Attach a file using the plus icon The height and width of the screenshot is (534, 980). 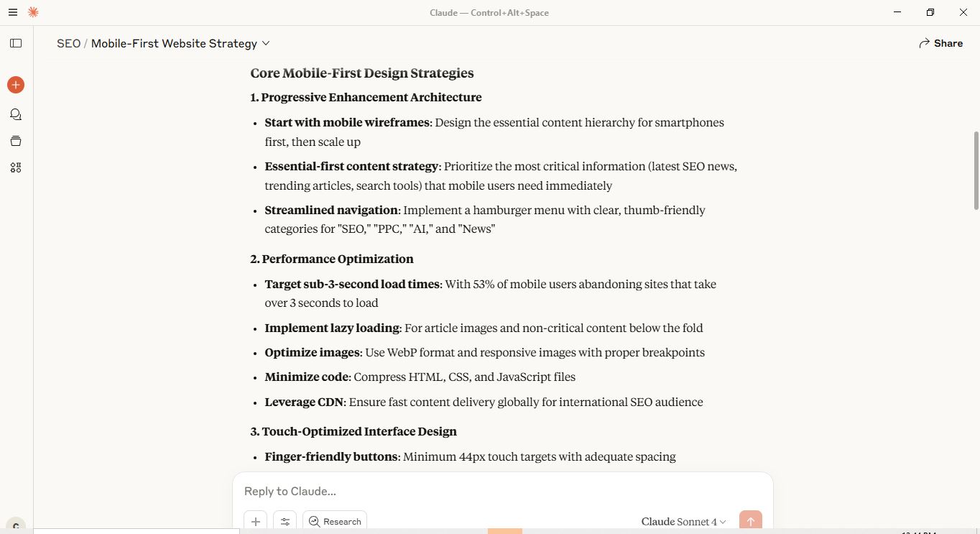click(x=256, y=521)
